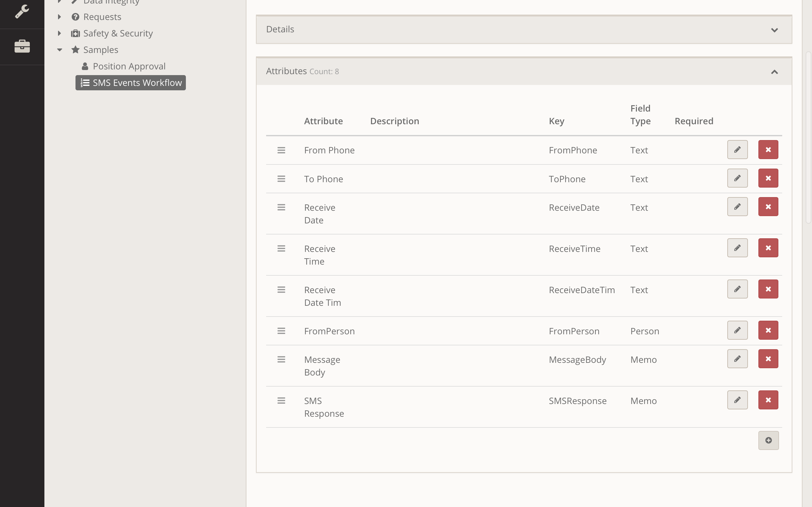Open the briefcase icon in sidebar
The height and width of the screenshot is (507, 812).
tap(22, 46)
